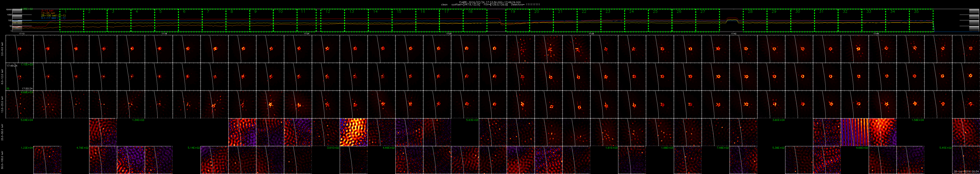The height and width of the screenshot is (174, 980).
Task: Click the red 3–12 keV legend entry
Action: tap(47, 11)
